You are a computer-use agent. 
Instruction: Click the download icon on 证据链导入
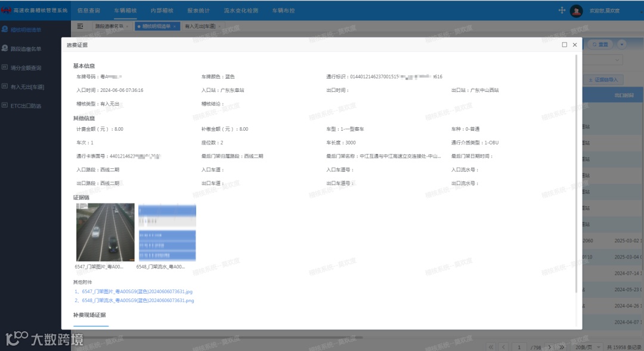click(590, 80)
